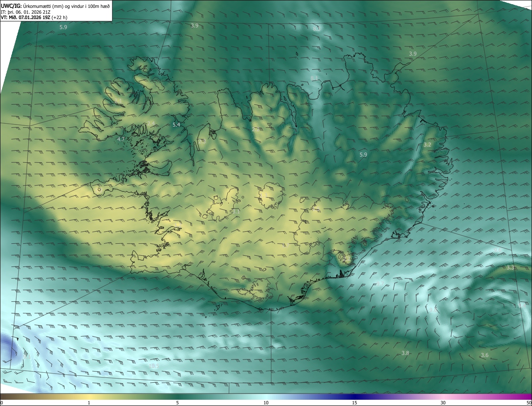532x406 pixels.
Task: Click the '1' tick on the color scale
Action: (89, 403)
